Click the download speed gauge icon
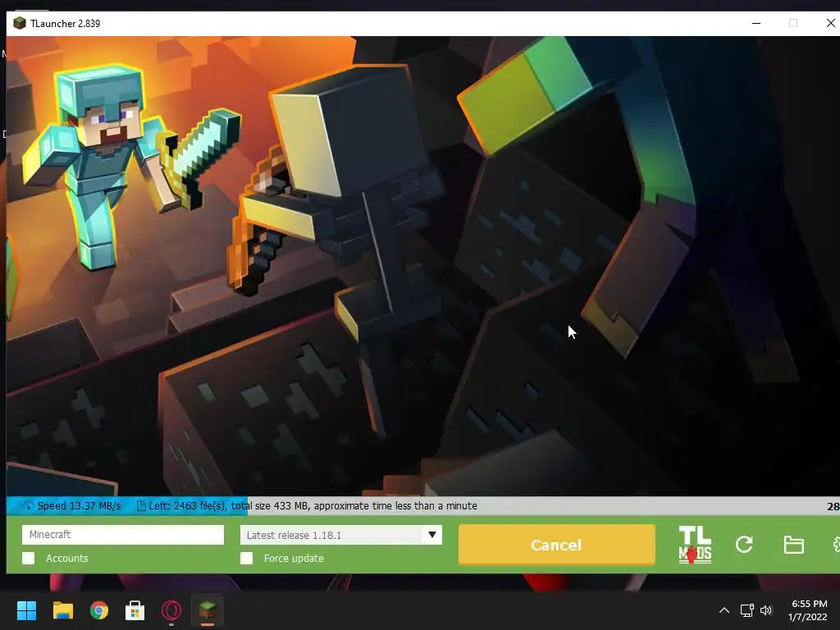 tap(27, 505)
